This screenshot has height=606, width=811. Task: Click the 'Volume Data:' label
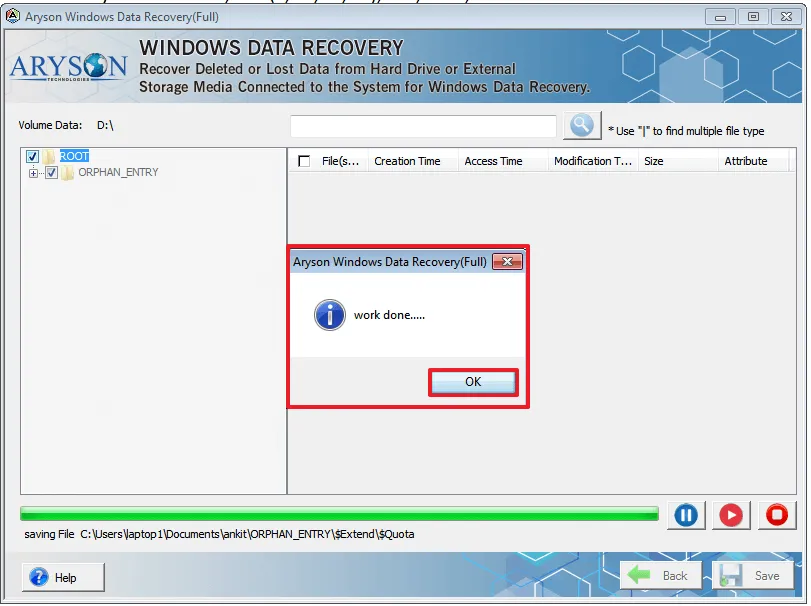click(50, 125)
